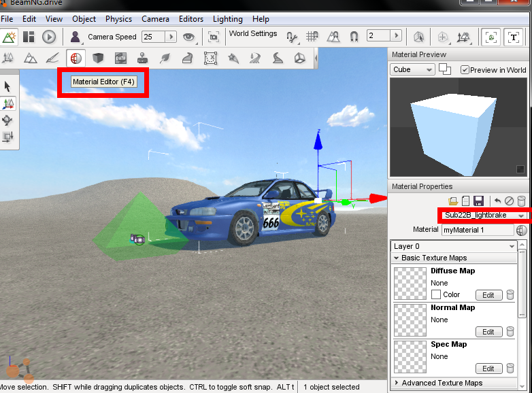
Task: Click the material properties vertical scrollbar
Action: tap(522, 284)
